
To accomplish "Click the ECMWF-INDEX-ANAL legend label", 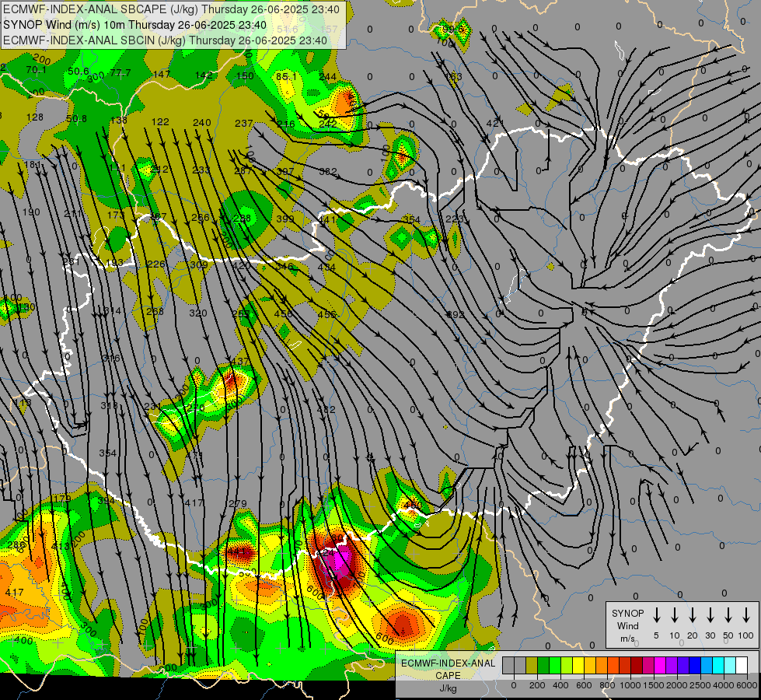I will click(x=449, y=663).
